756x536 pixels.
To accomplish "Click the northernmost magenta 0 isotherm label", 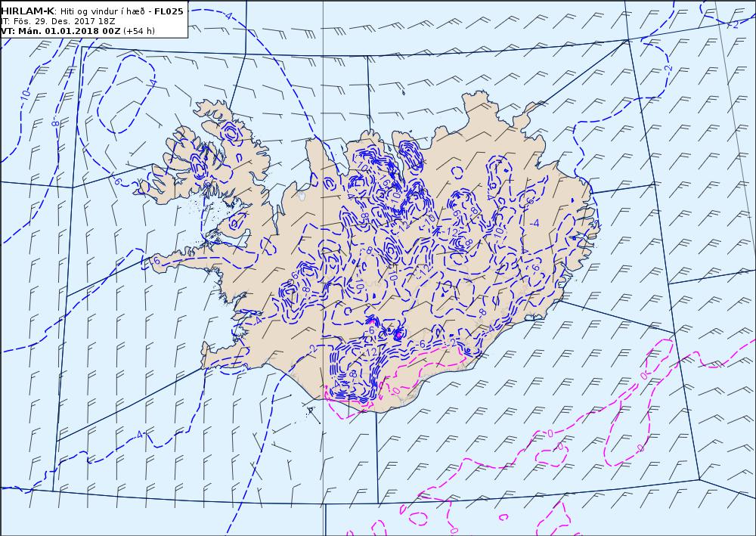I will click(x=643, y=376).
